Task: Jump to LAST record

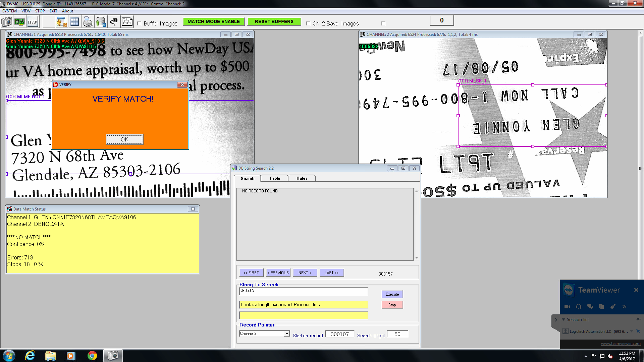Action: (332, 273)
